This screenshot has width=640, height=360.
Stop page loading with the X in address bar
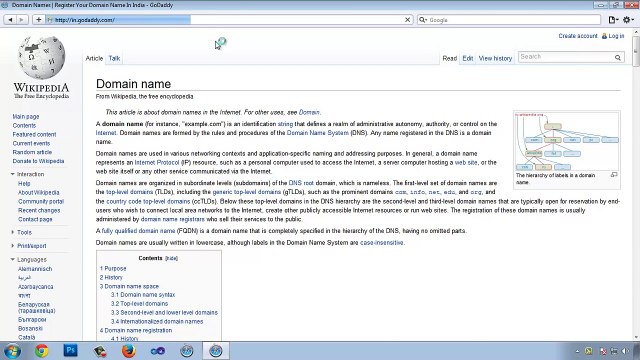pos(407,20)
